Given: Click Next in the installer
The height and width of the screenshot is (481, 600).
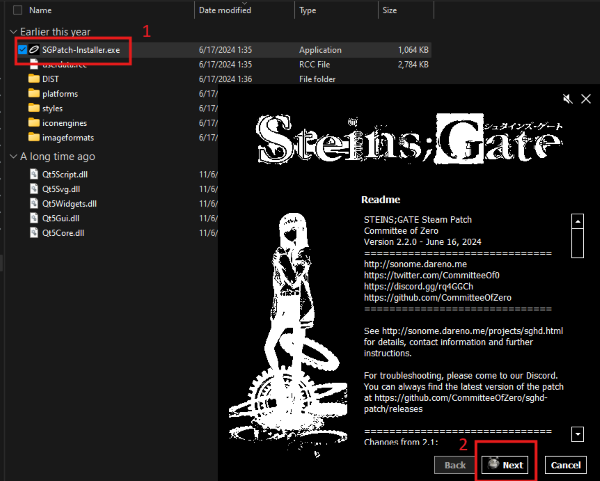Looking at the screenshot, I should click(505, 465).
